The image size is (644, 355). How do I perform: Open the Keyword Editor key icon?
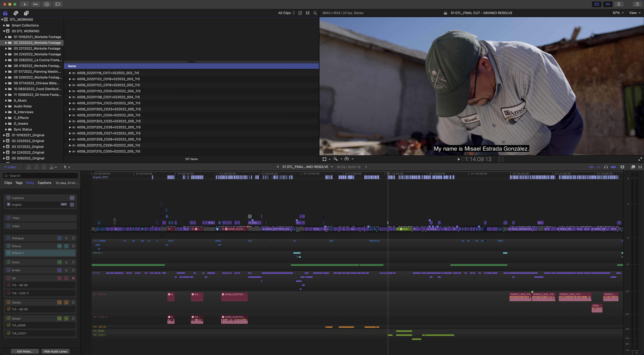[35, 4]
